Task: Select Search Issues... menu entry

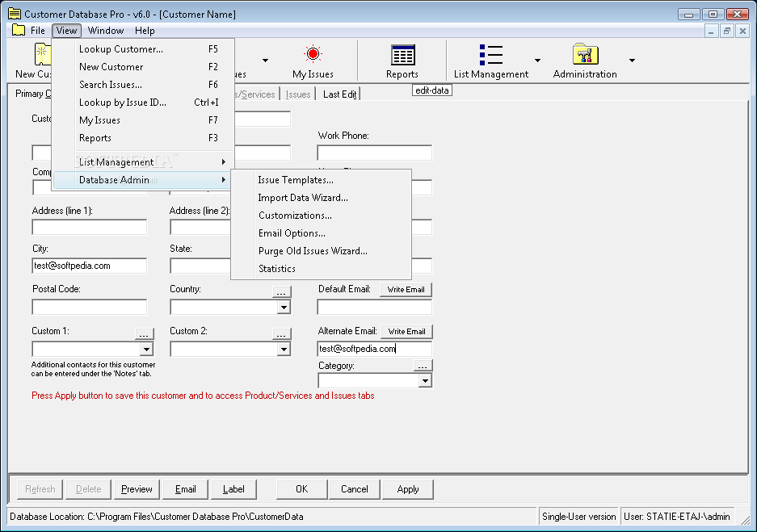Action: [x=143, y=85]
